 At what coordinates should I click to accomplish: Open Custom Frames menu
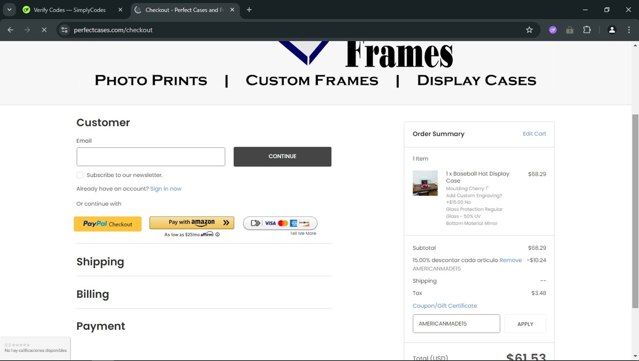(x=312, y=81)
